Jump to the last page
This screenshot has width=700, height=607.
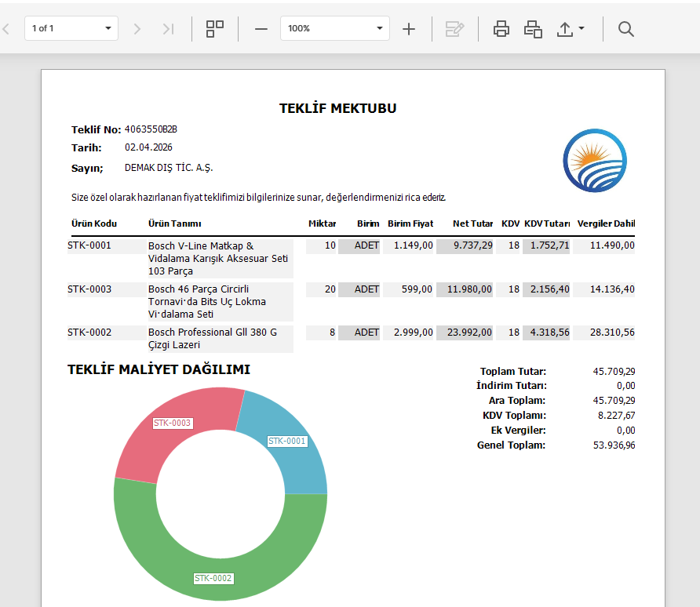168,29
